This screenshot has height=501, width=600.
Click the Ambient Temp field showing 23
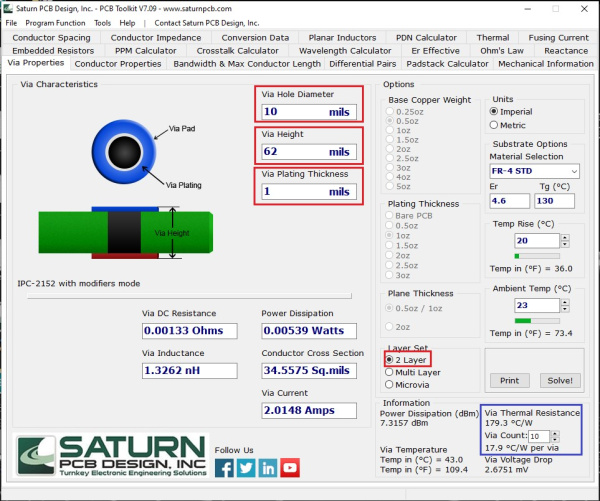click(x=537, y=305)
